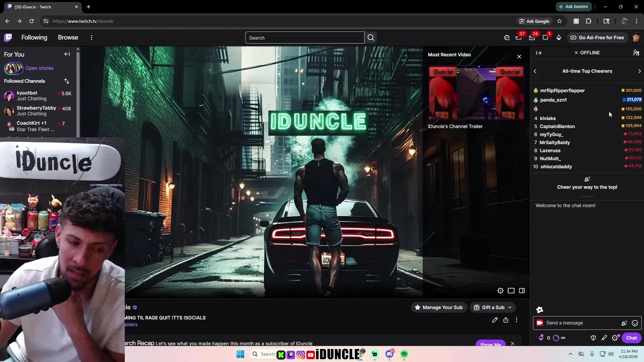
Task: Go to next leaderboard with right chevron
Action: tap(639, 71)
